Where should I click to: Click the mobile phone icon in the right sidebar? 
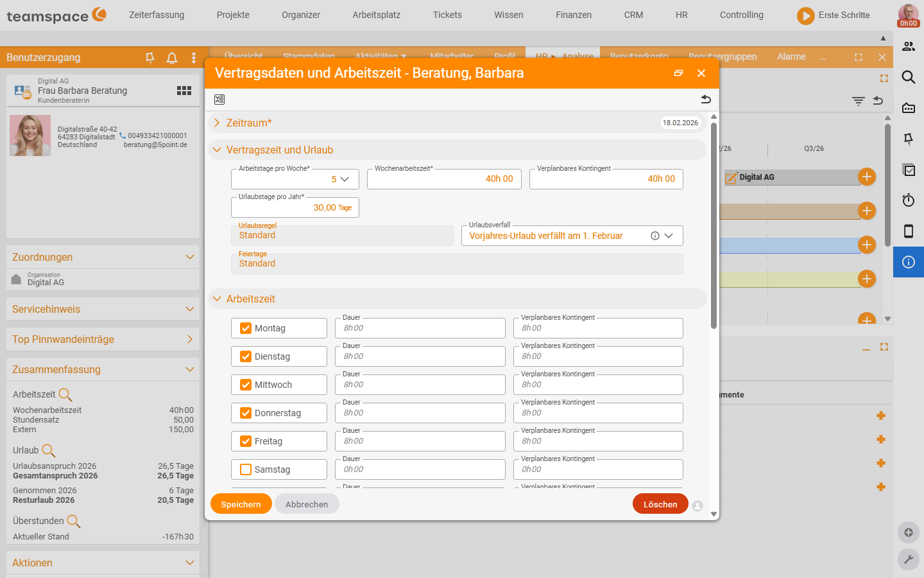click(x=909, y=231)
